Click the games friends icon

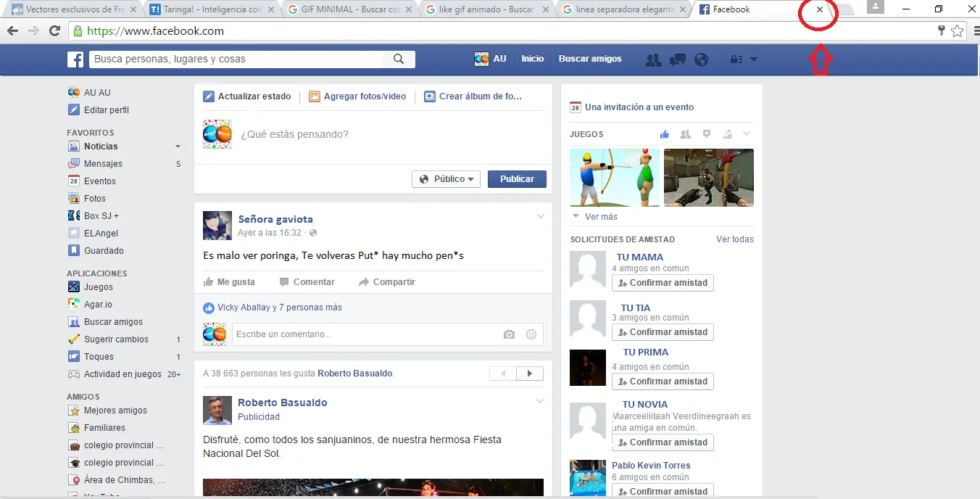pyautogui.click(x=686, y=134)
